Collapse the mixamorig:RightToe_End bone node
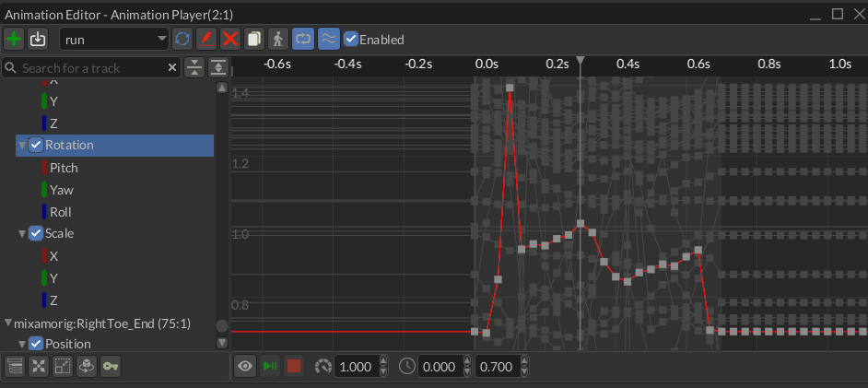This screenshot has width=868, height=388. pyautogui.click(x=8, y=323)
